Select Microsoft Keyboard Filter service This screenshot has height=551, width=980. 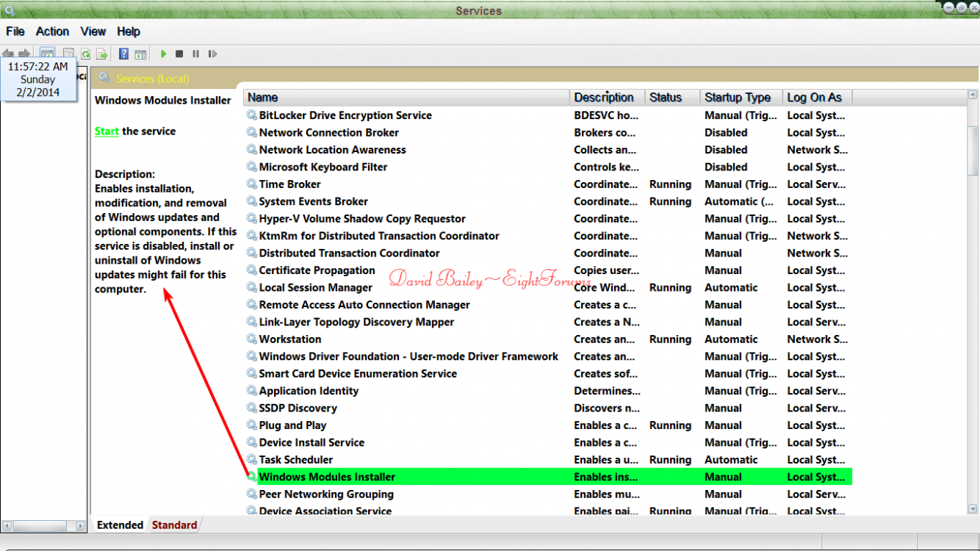pos(323,168)
